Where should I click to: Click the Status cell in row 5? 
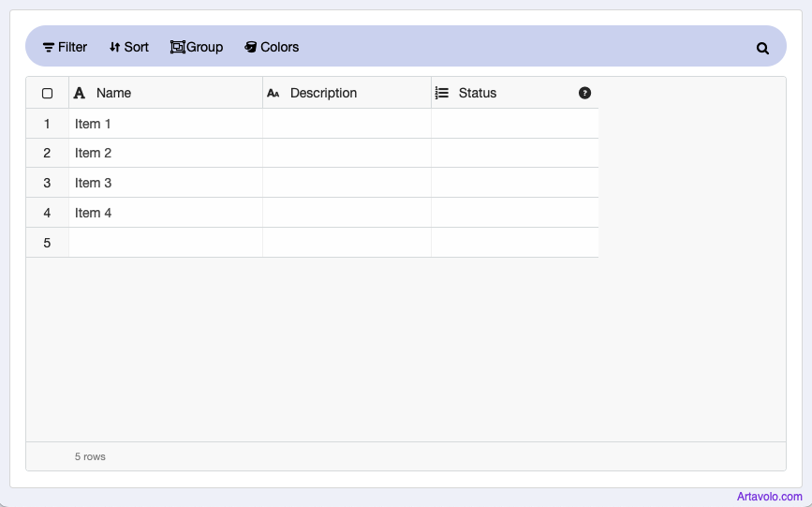[x=515, y=243]
